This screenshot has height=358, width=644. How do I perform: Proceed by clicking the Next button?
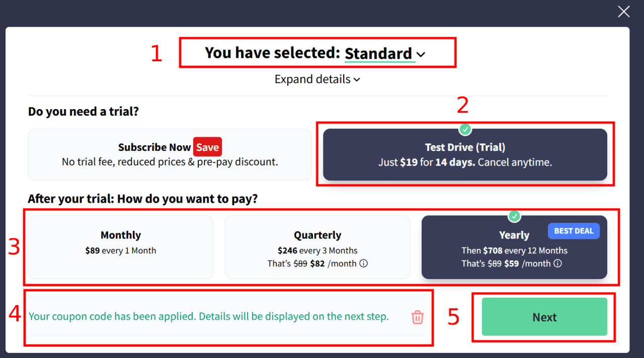pyautogui.click(x=544, y=317)
